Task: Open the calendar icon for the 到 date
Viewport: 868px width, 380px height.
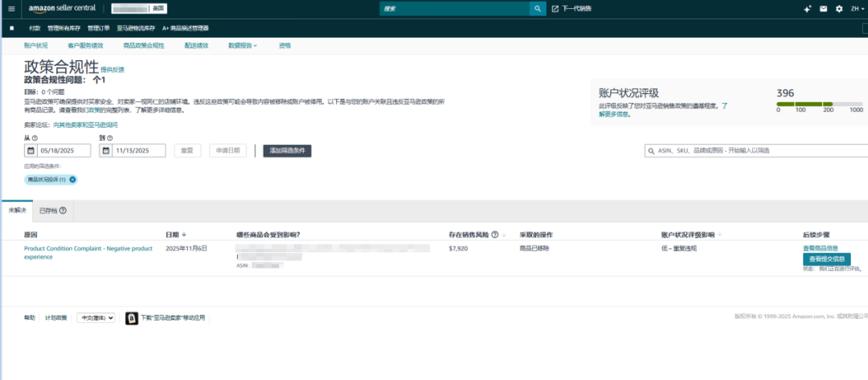Action: (106, 150)
